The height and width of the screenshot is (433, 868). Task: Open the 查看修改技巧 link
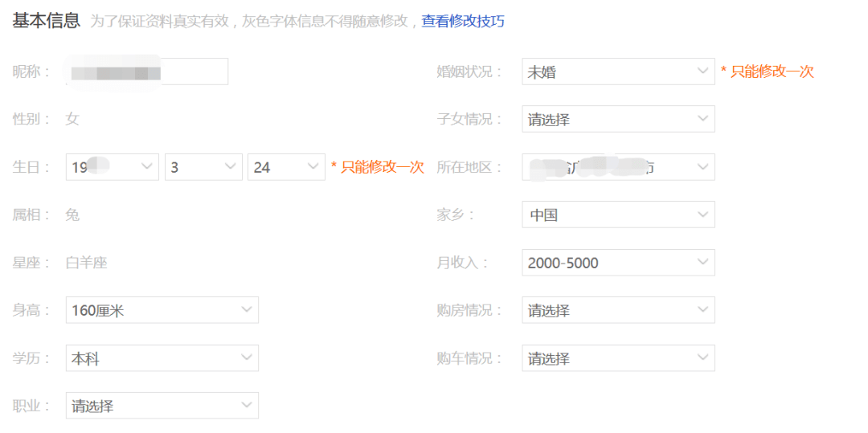pos(463,22)
